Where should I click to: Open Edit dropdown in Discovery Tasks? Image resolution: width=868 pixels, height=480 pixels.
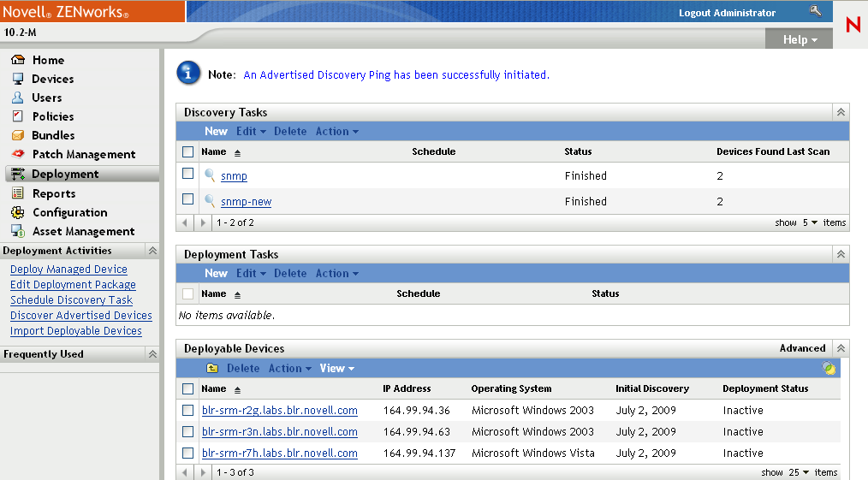pyautogui.click(x=252, y=131)
